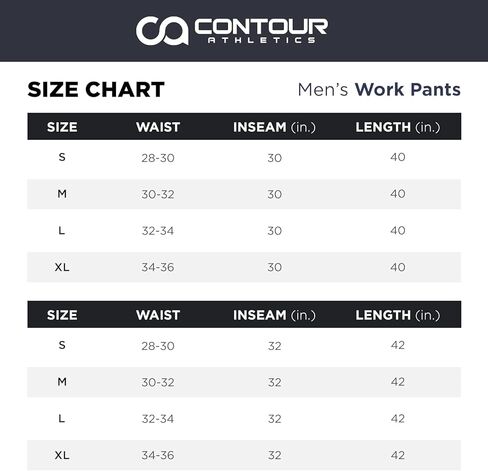Click inseam 30 in first table's S row

click(274, 158)
